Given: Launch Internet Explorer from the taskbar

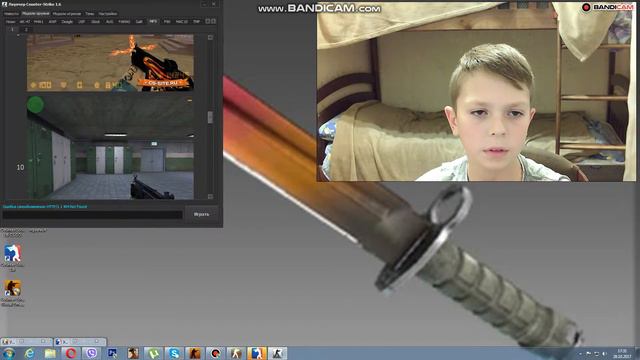Looking at the screenshot, I should (29, 353).
